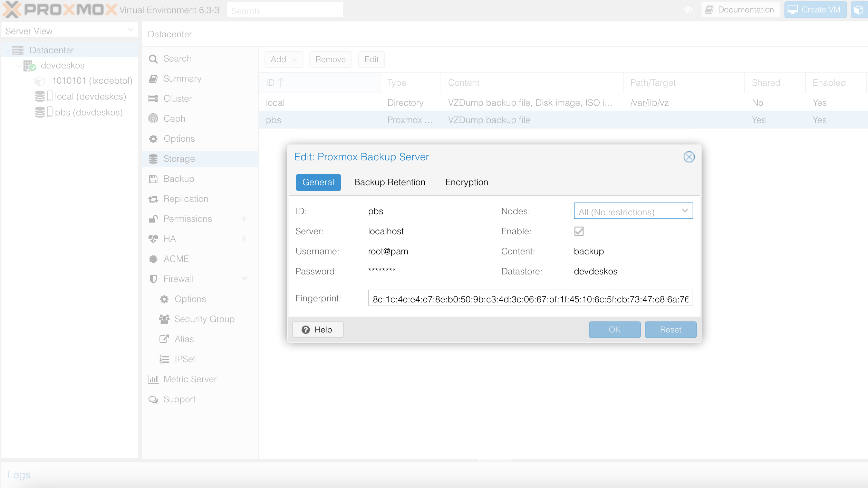
Task: Click the Fingerprint input field
Action: (x=530, y=298)
